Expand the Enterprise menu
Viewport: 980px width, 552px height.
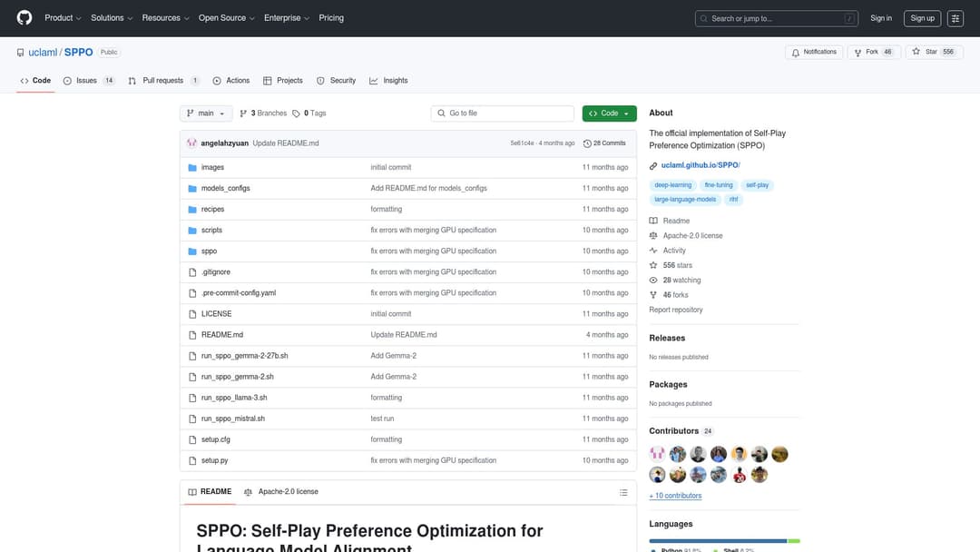click(286, 18)
